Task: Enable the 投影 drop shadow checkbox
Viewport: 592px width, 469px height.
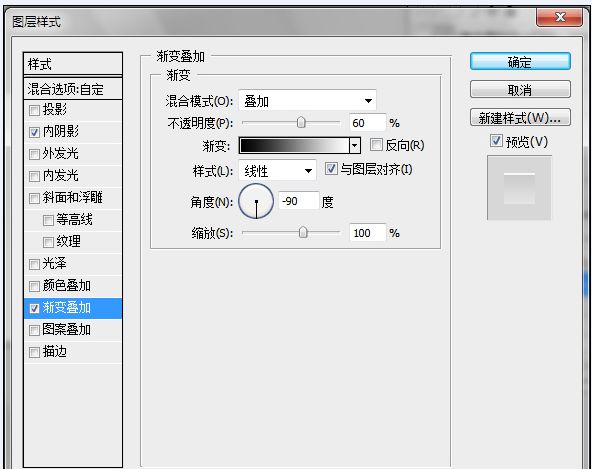Action: (x=34, y=111)
